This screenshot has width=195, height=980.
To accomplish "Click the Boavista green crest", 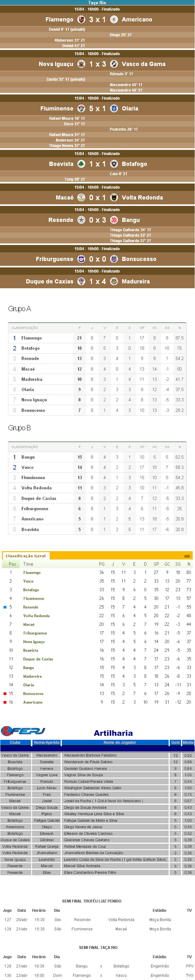I will coord(81,164).
